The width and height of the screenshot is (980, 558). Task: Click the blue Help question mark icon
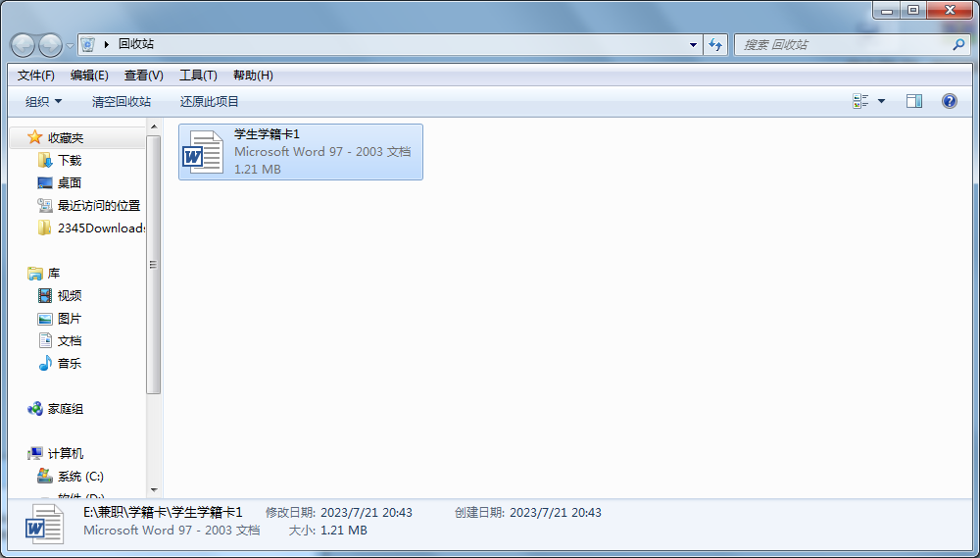pyautogui.click(x=950, y=101)
